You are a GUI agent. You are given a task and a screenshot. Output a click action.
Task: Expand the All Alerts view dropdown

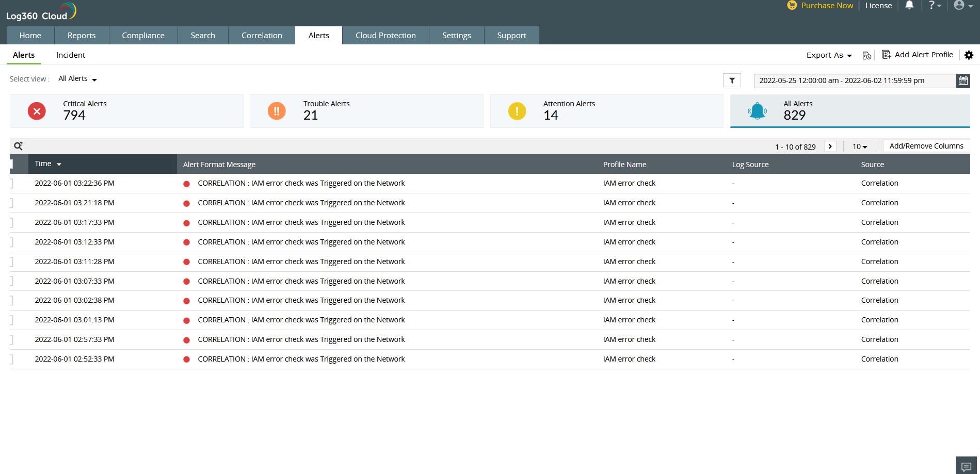click(77, 79)
